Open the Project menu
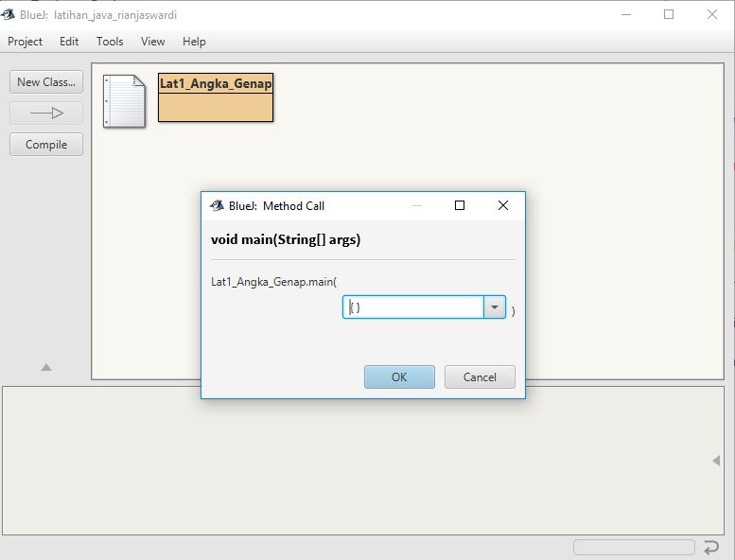This screenshot has height=560, width=735. tap(25, 42)
